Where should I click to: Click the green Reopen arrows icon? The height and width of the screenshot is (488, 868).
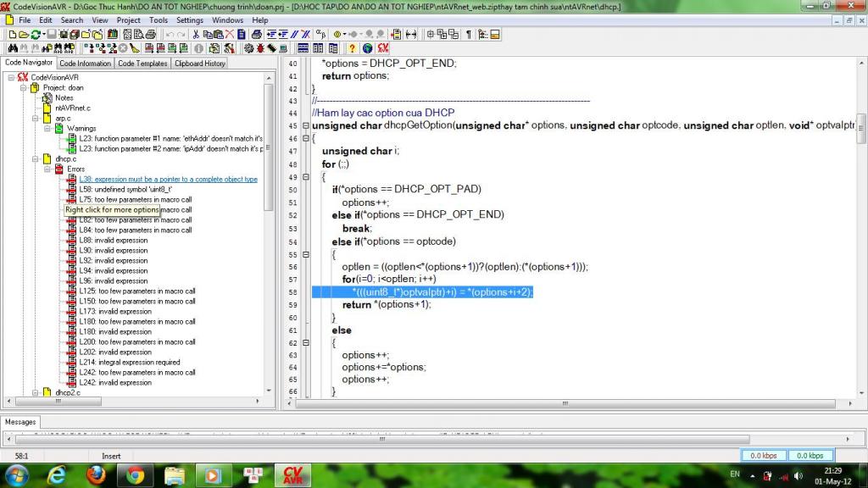[36, 34]
